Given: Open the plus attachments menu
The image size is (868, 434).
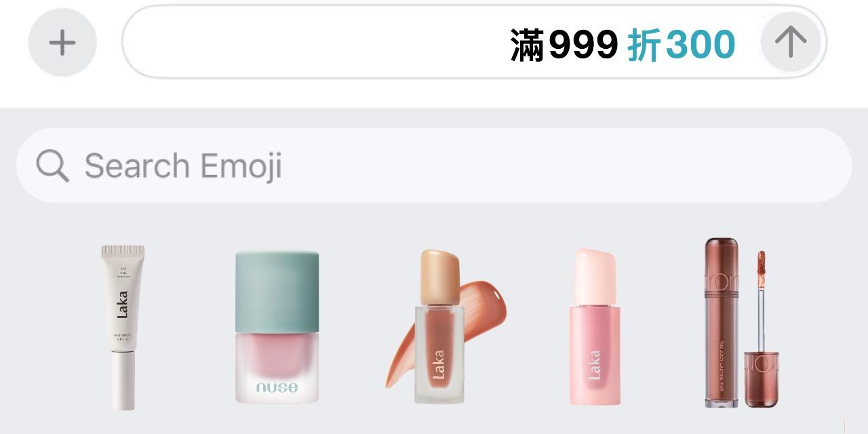Looking at the screenshot, I should 62,43.
